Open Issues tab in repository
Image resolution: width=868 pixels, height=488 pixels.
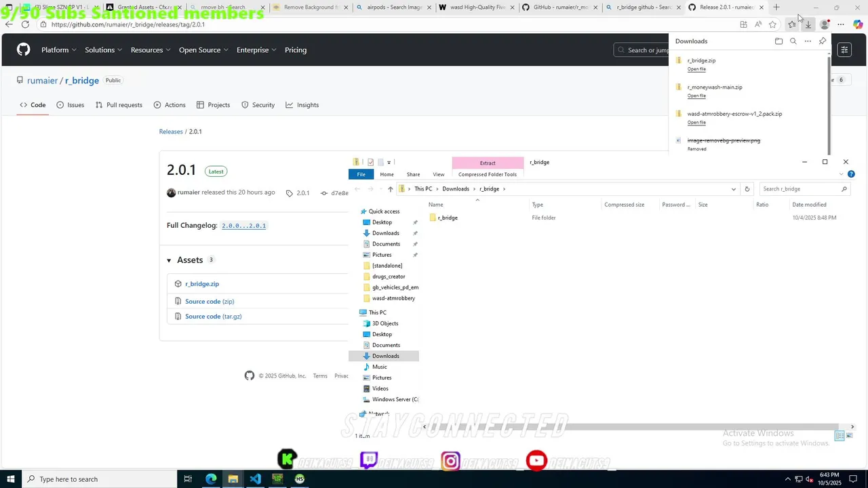tap(71, 105)
